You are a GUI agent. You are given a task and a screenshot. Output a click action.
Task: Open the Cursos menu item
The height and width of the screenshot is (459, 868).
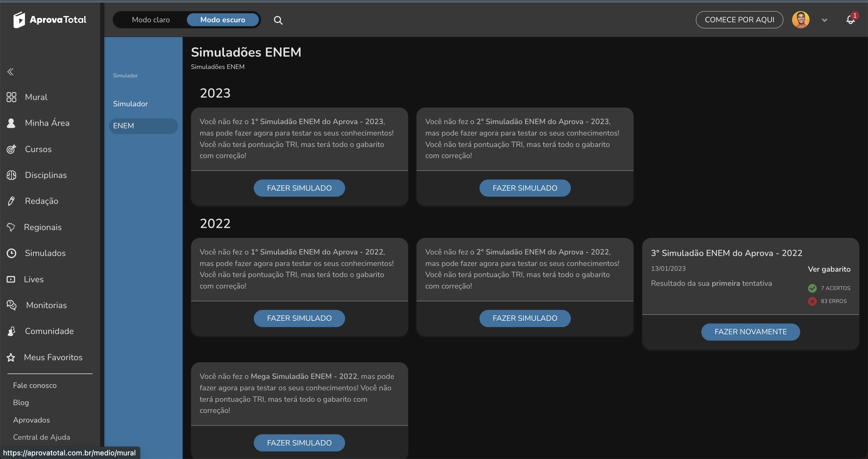(38, 149)
